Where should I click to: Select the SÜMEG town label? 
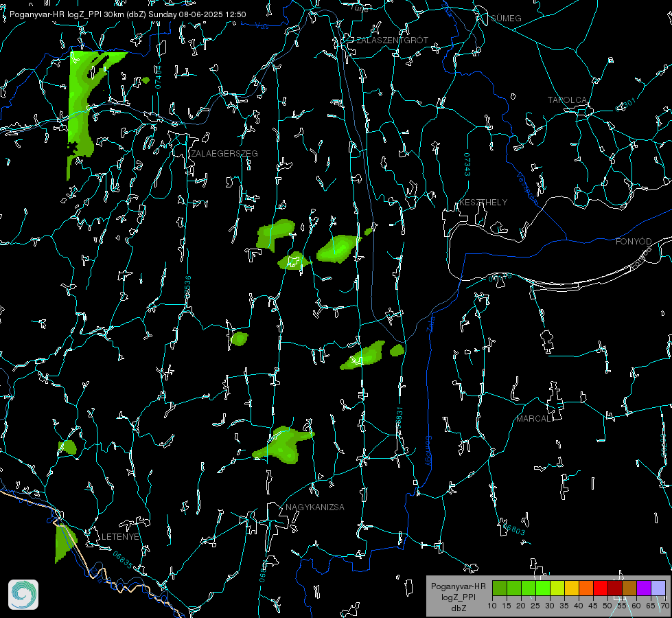[506, 19]
